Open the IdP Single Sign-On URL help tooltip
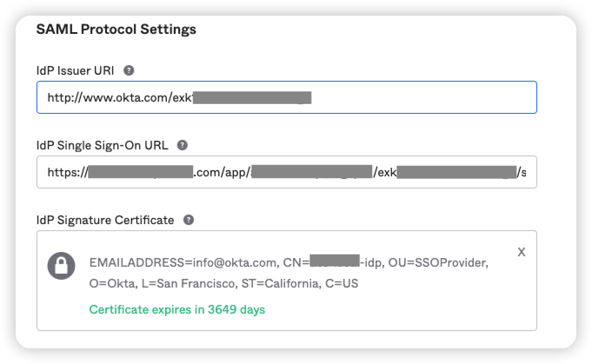The image size is (592, 364). pyautogui.click(x=183, y=145)
